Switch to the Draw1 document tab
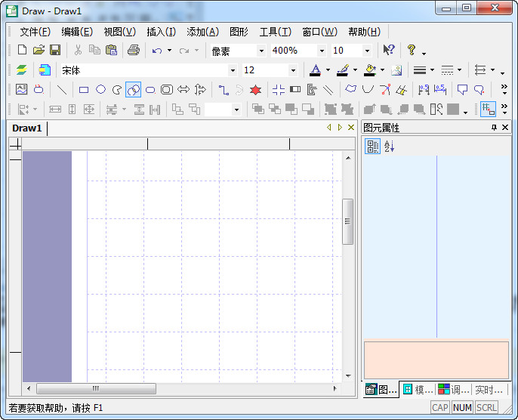Screen dimensions: 518x420 point(27,128)
